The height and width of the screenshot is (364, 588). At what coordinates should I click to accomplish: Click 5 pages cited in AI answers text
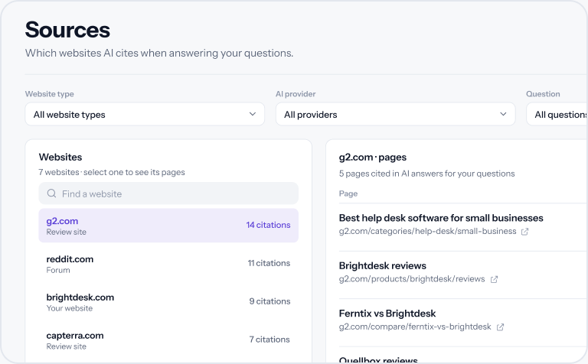[x=426, y=174]
